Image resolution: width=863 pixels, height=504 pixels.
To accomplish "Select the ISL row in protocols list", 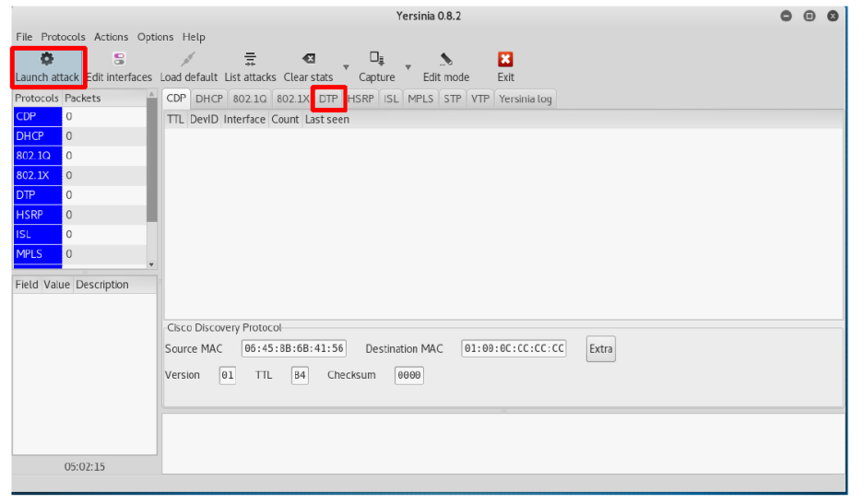I will click(x=80, y=234).
